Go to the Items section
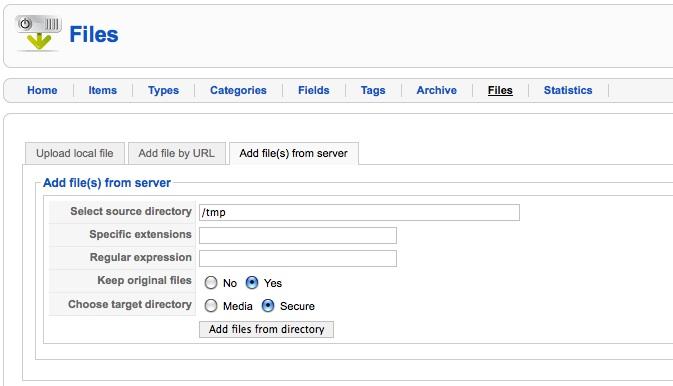The height and width of the screenshot is (386, 673). click(103, 90)
